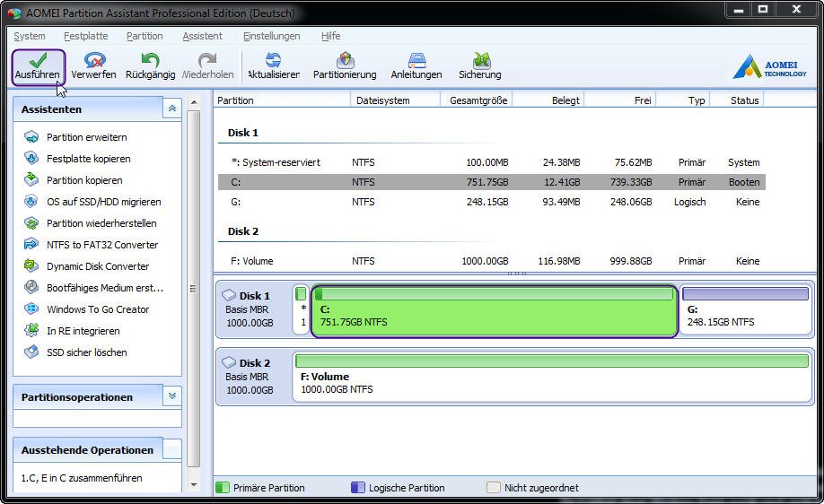The height and width of the screenshot is (504, 824).
Task: Launch OS auf SSD/HDD migrieren
Action: (103, 202)
